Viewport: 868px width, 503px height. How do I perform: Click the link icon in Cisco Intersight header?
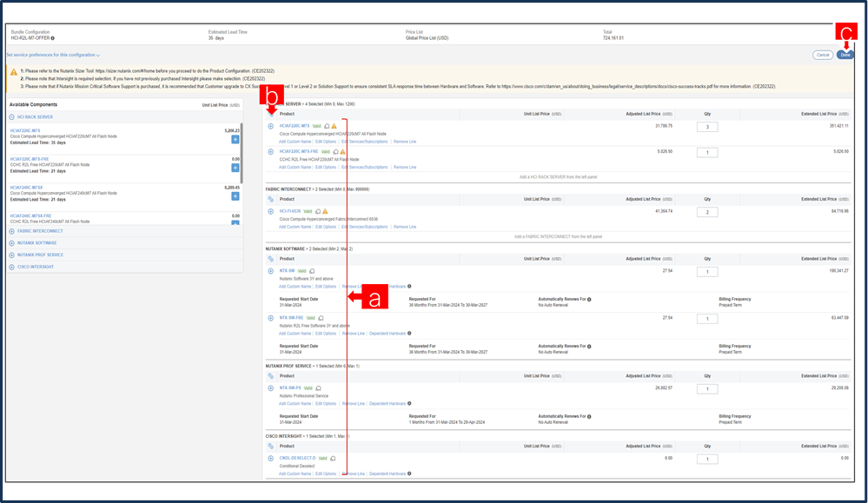(x=271, y=446)
